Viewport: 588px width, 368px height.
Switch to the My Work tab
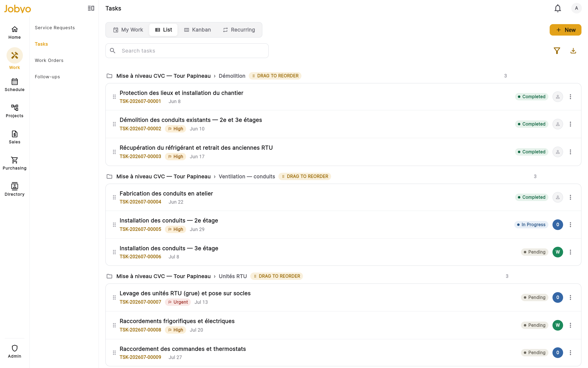tap(128, 30)
